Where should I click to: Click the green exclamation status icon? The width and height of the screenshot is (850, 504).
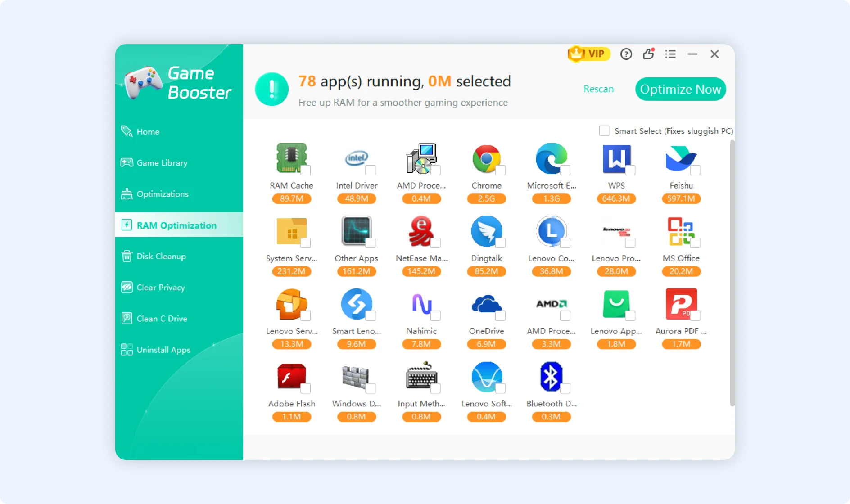(271, 89)
